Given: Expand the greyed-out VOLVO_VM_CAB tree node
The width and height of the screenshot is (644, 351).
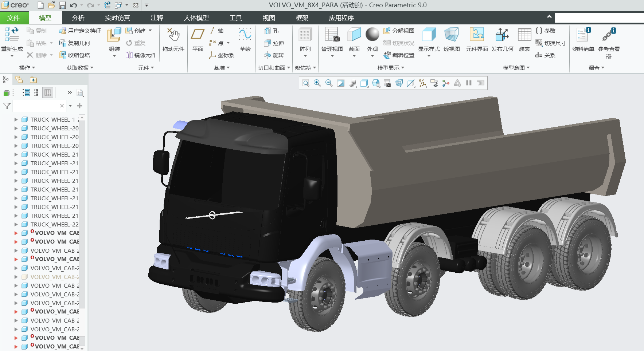Looking at the screenshot, I should point(16,277).
